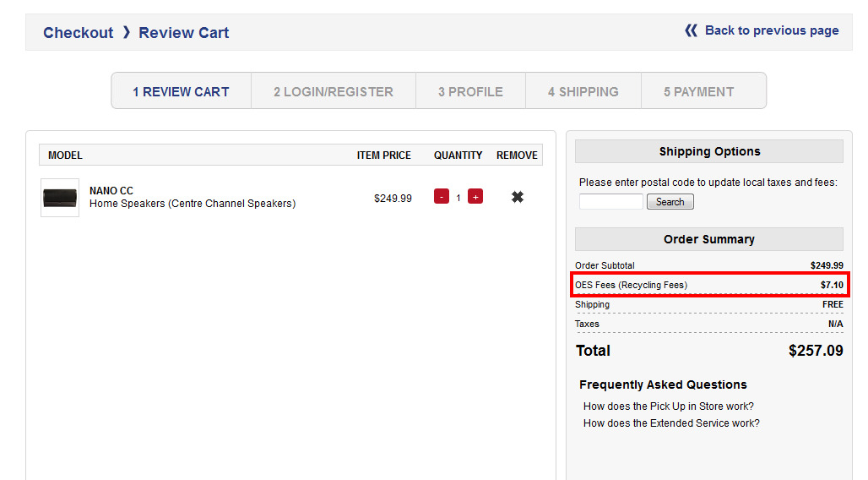Go back to previous page
The image size is (868, 480).
tap(771, 30)
